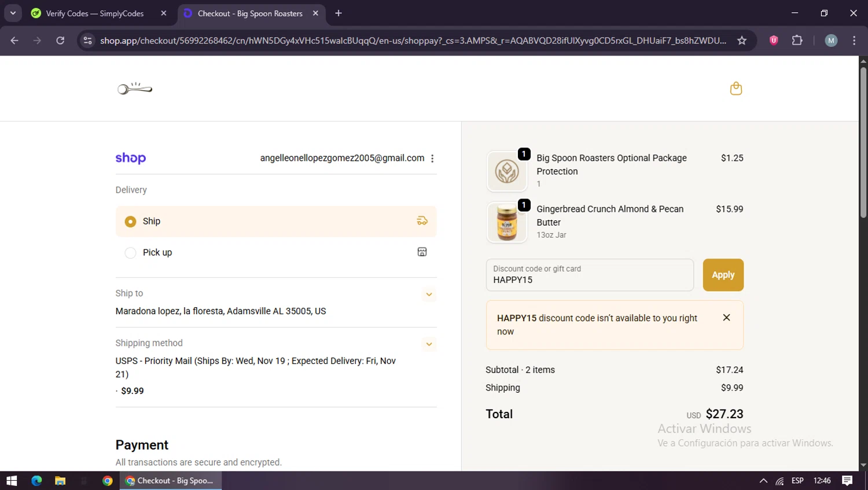This screenshot has height=490, width=868.
Task: Click the browser address bar URL
Action: [x=413, y=40]
